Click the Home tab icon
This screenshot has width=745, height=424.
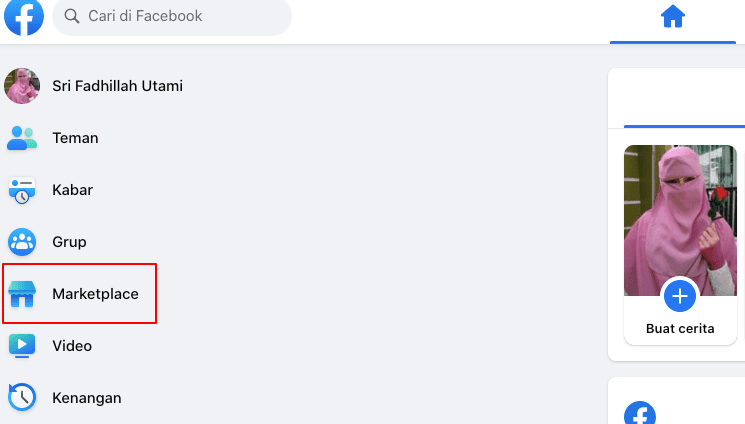(x=673, y=17)
